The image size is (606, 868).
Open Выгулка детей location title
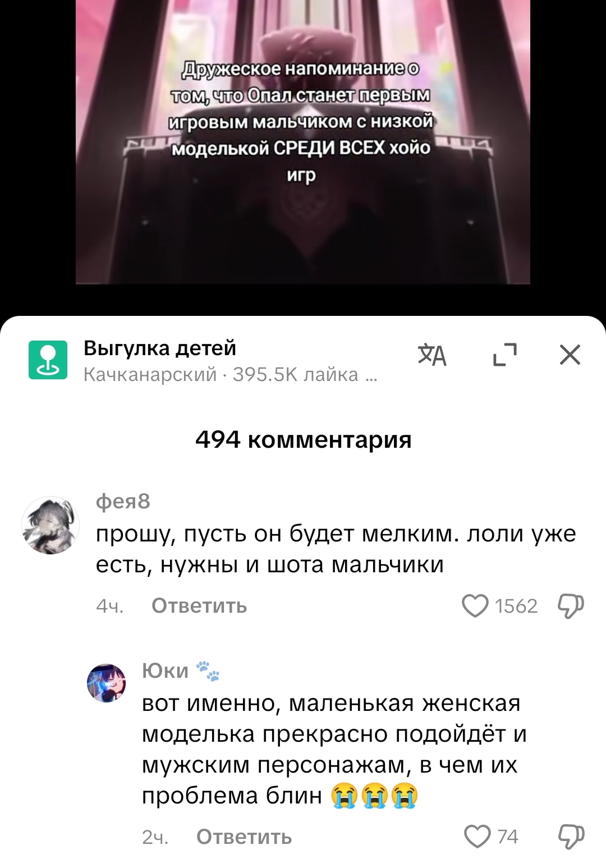[x=160, y=348]
